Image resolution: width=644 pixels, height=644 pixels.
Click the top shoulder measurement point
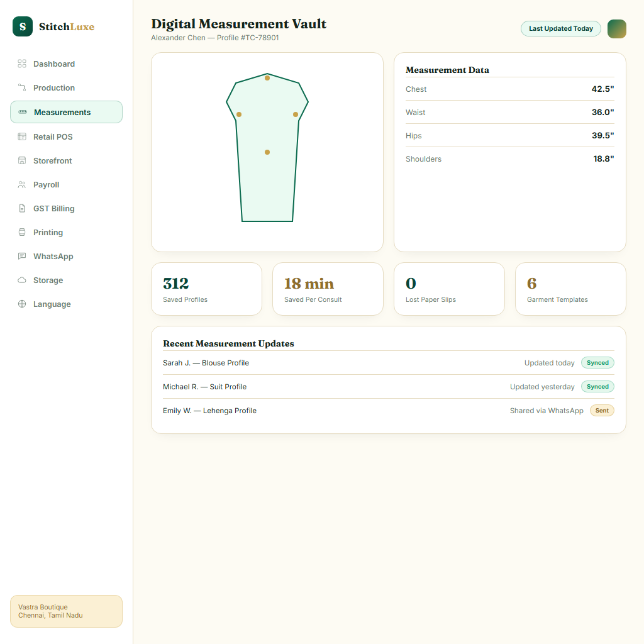(x=267, y=77)
